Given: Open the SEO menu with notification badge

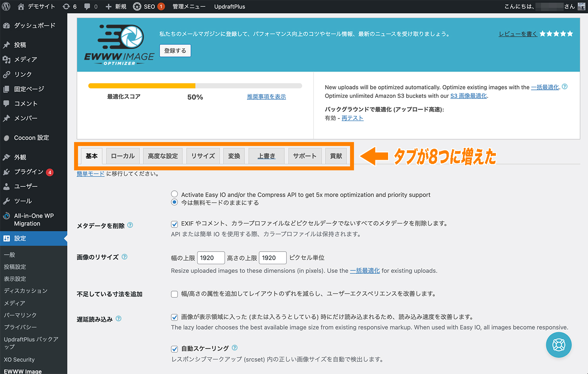Looking at the screenshot, I should (149, 6).
